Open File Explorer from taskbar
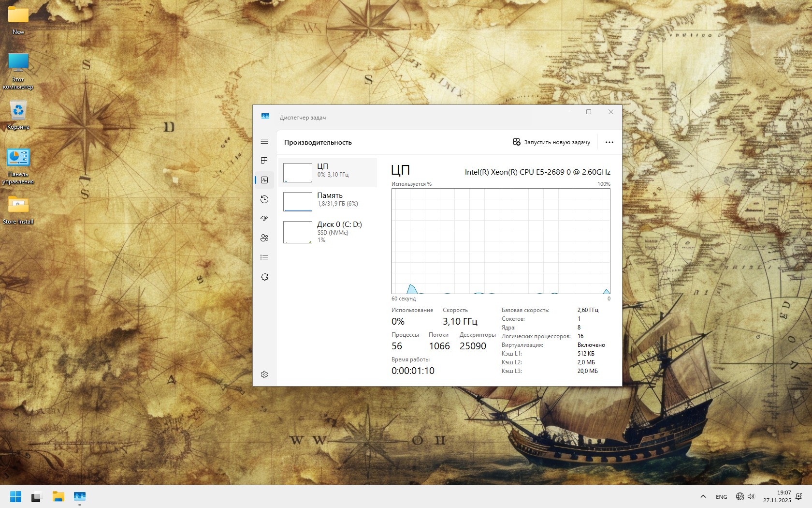The image size is (812, 508). [58, 496]
